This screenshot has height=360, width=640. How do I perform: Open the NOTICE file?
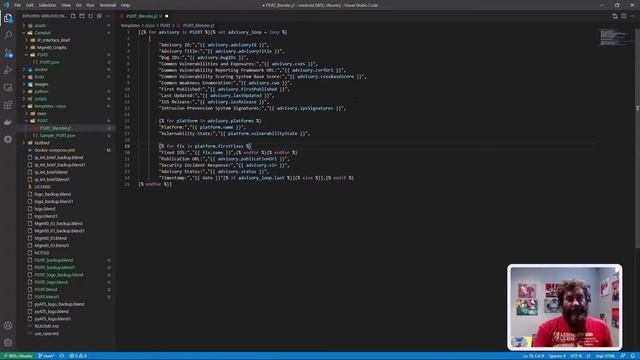point(42,253)
